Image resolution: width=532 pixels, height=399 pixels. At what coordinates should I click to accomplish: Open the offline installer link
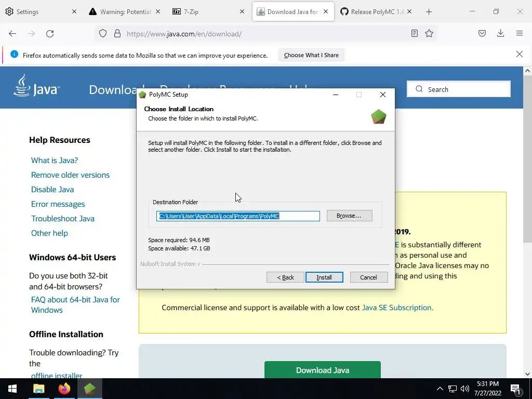[x=56, y=375]
